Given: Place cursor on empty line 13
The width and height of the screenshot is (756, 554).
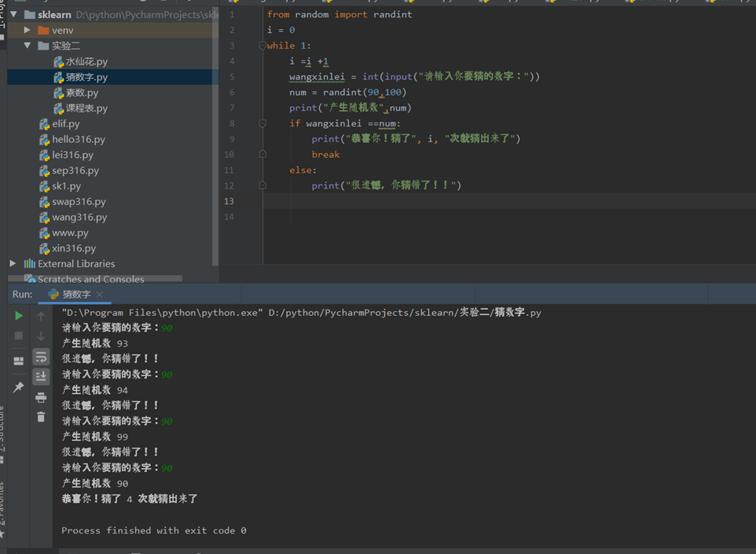Looking at the screenshot, I should (x=511, y=201).
